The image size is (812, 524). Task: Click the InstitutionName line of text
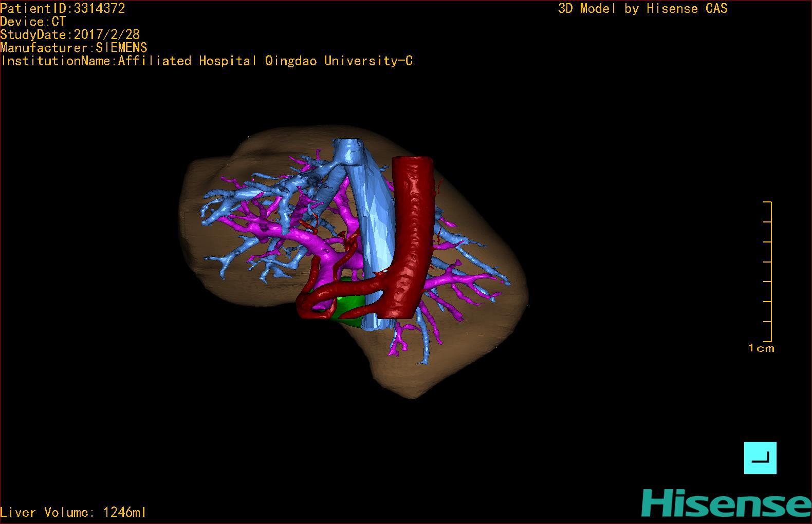(x=207, y=61)
